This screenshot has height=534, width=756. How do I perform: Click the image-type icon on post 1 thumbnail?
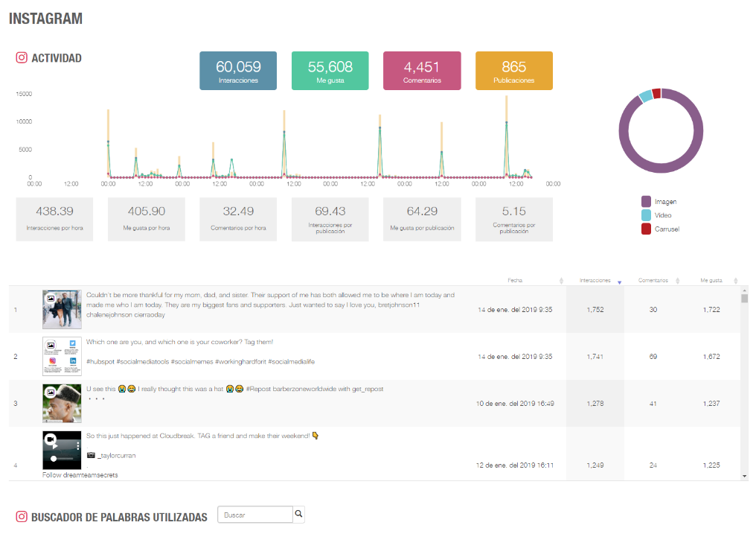click(x=51, y=298)
